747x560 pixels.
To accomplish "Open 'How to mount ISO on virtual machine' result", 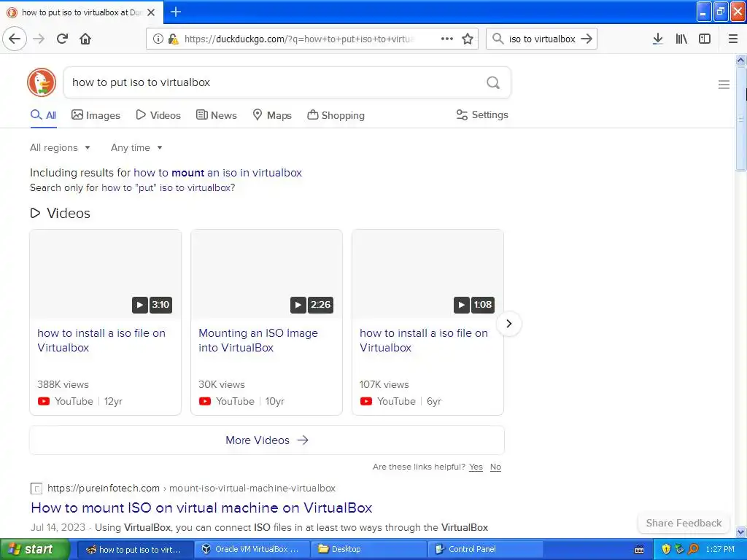I will [201, 507].
